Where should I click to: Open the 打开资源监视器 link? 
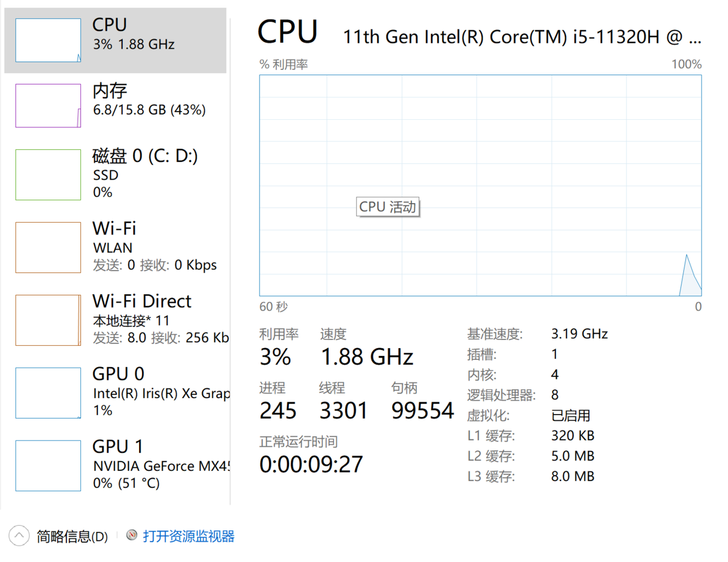tap(188, 536)
